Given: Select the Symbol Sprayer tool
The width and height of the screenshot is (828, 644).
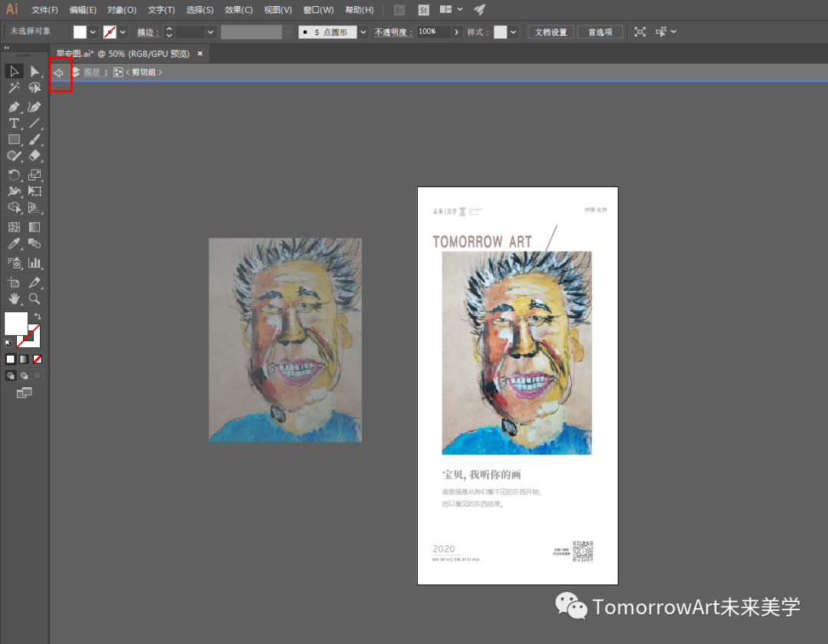Looking at the screenshot, I should click(x=14, y=263).
